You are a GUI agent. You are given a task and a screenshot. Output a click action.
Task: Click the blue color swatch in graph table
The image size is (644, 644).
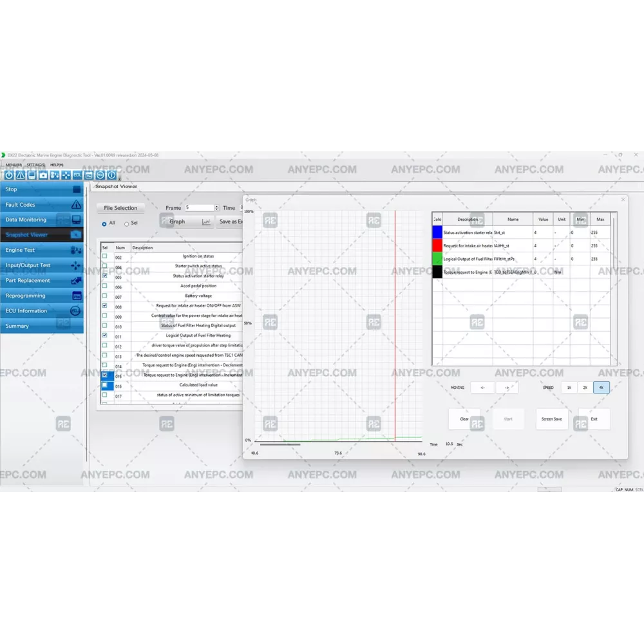pos(437,232)
